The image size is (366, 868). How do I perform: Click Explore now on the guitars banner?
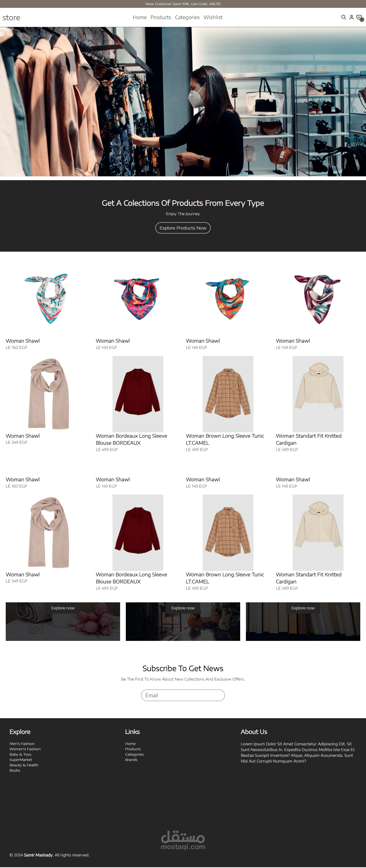point(183,608)
